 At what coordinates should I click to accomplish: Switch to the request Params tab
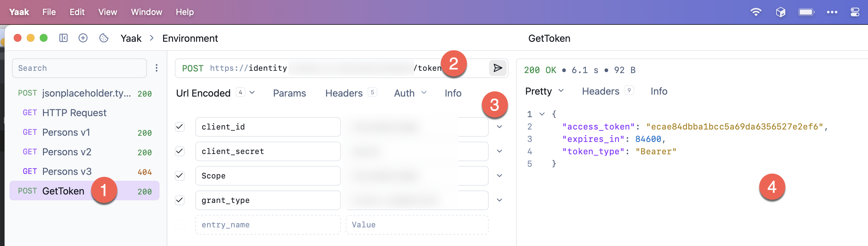(289, 93)
